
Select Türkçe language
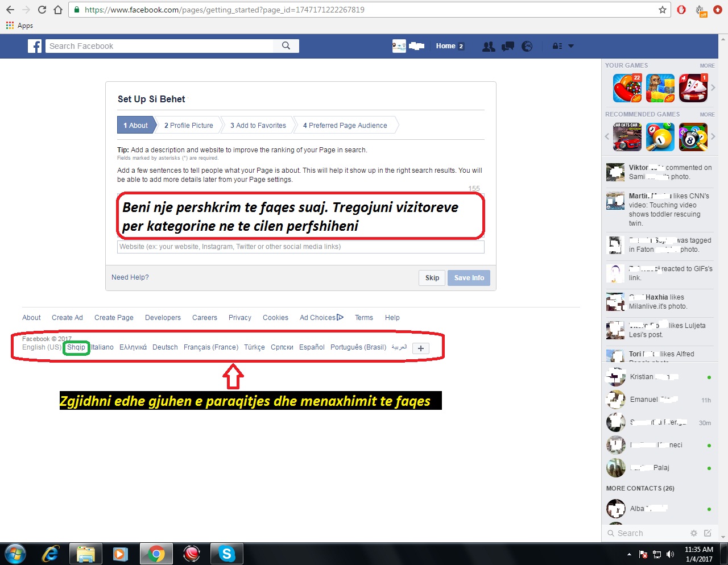click(x=254, y=347)
